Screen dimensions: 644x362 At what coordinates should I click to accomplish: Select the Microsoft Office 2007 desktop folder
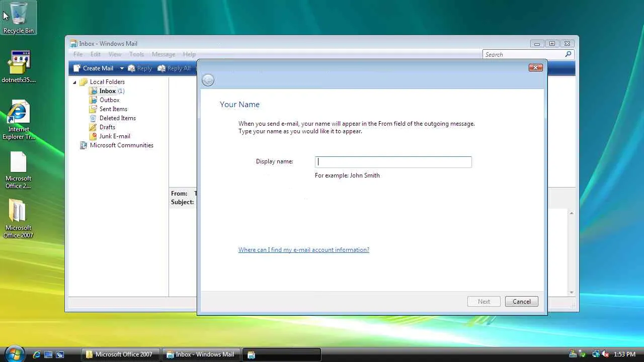19,219
